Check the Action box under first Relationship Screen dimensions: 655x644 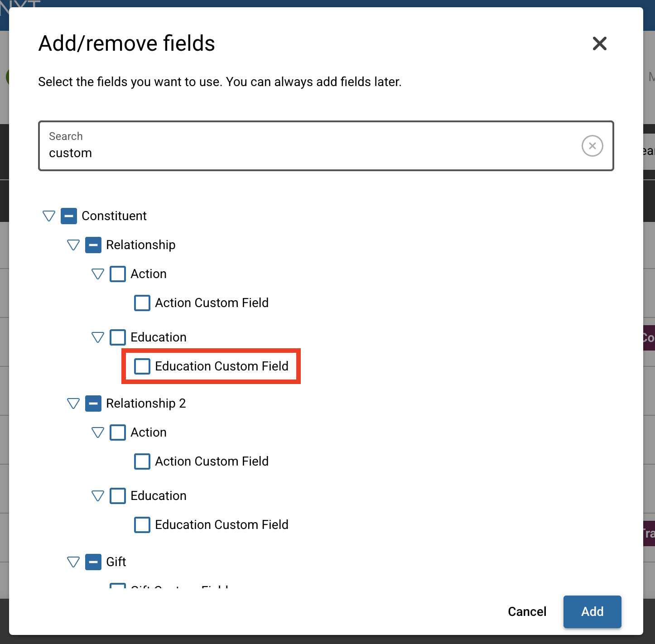point(118,274)
